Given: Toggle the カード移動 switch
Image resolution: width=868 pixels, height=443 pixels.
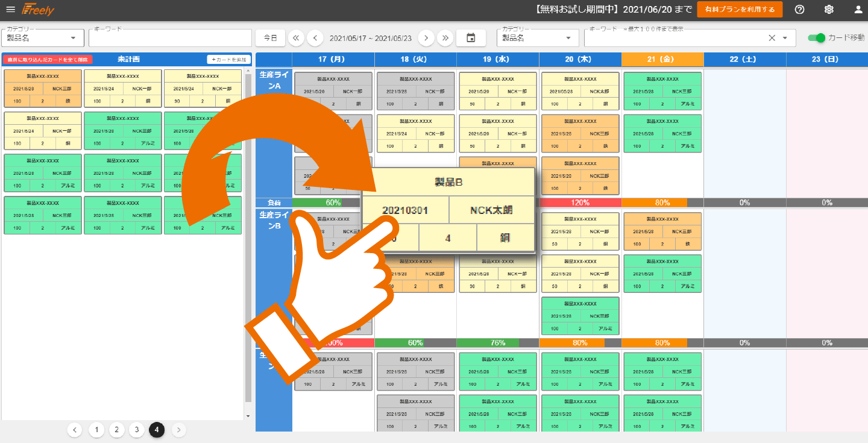Looking at the screenshot, I should [817, 38].
